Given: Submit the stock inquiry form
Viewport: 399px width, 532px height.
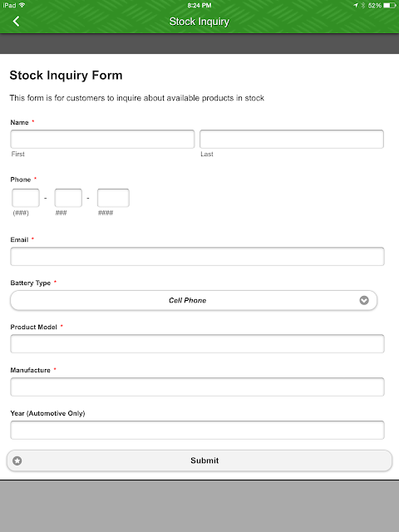Looking at the screenshot, I should tap(199, 461).
